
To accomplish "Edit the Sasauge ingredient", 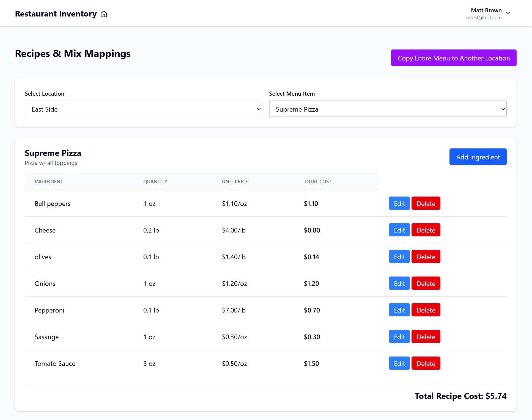I will pyautogui.click(x=399, y=336).
